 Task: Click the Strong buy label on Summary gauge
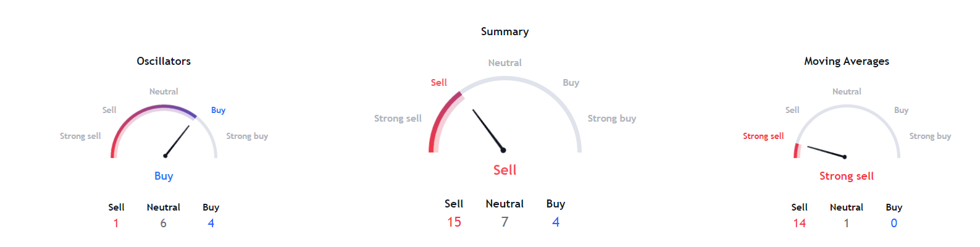tap(612, 119)
